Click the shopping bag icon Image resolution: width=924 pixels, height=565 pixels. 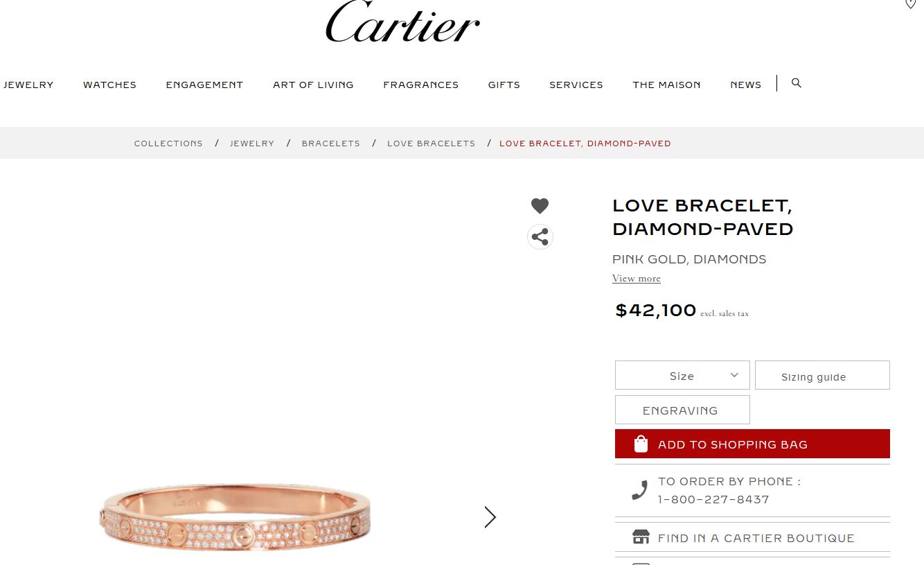[x=641, y=444]
